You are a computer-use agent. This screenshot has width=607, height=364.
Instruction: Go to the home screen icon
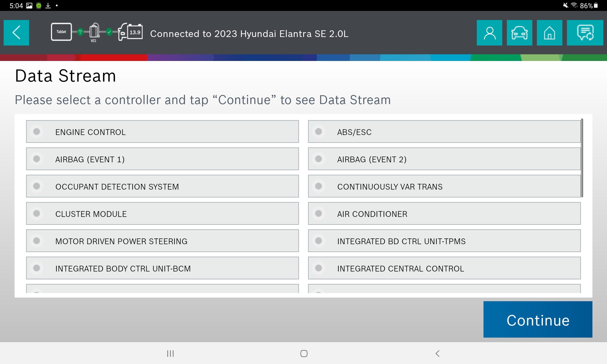click(x=549, y=33)
